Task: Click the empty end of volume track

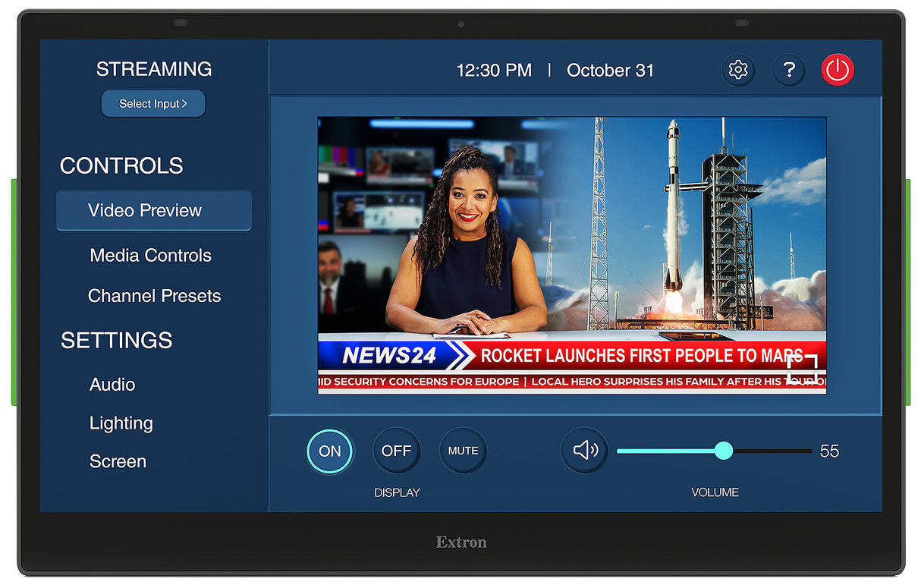Action: pos(772,451)
